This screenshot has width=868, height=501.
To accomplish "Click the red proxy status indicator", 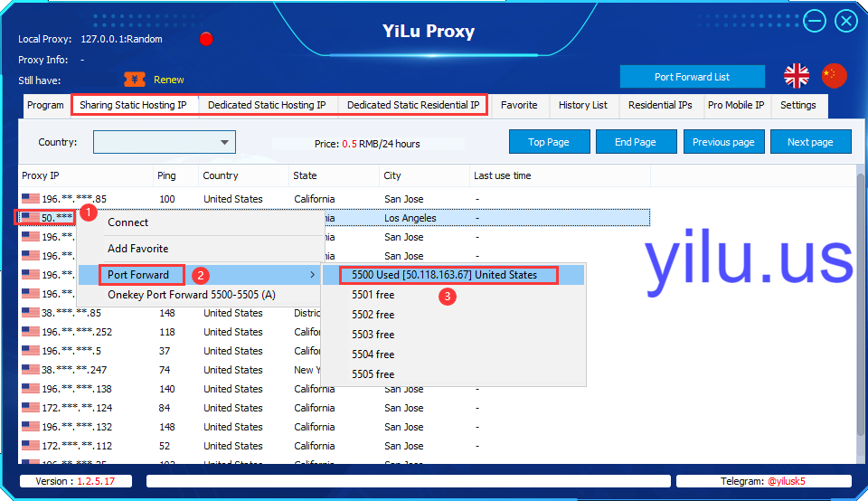I will click(x=206, y=39).
